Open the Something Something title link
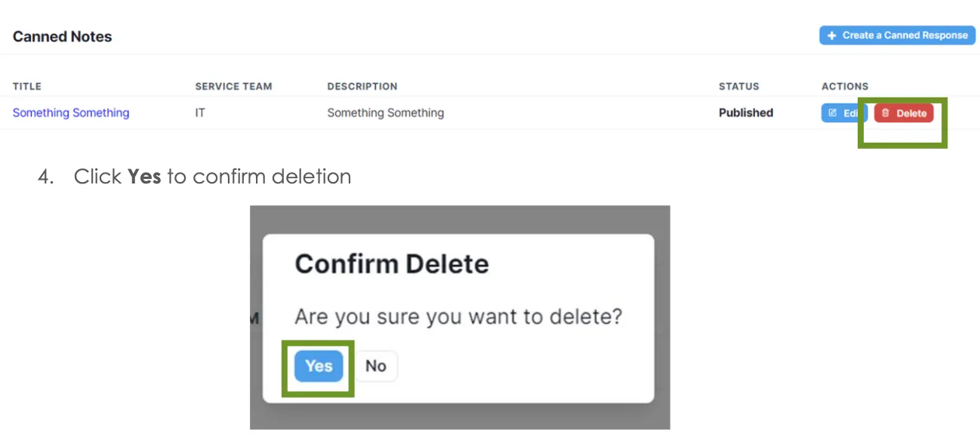 pos(71,113)
